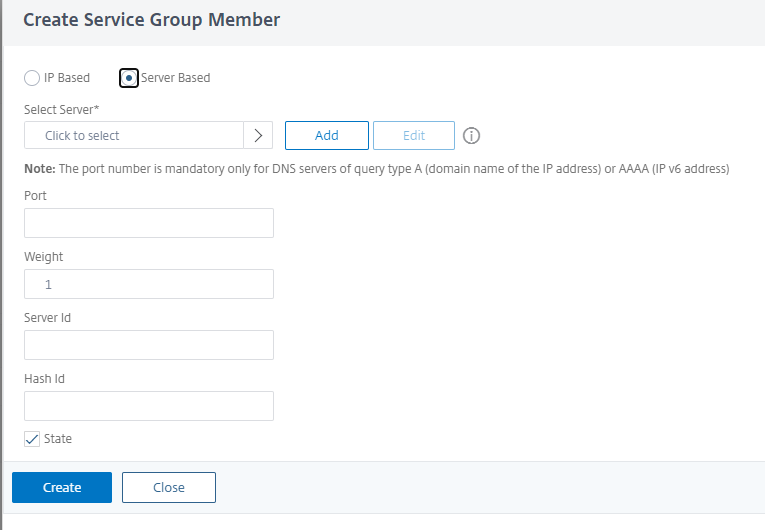Click the 'State' checkbox label
The image size is (765, 530).
click(x=58, y=439)
